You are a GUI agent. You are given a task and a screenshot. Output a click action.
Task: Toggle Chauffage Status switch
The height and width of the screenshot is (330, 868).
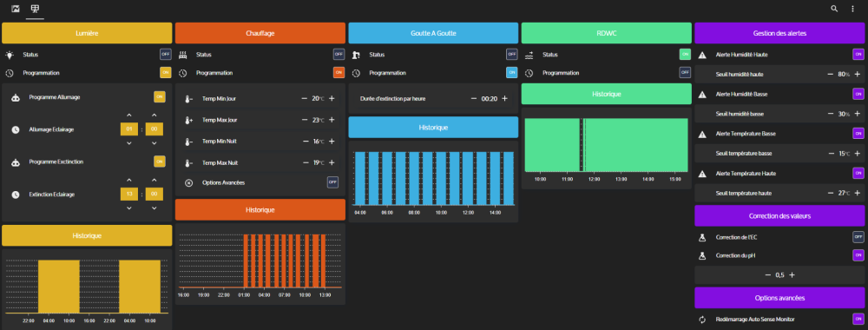tap(339, 54)
